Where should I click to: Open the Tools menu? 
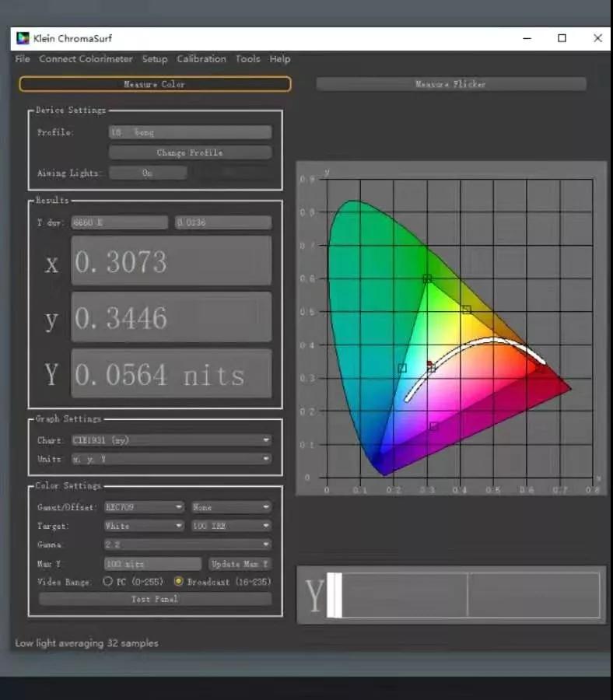[247, 59]
